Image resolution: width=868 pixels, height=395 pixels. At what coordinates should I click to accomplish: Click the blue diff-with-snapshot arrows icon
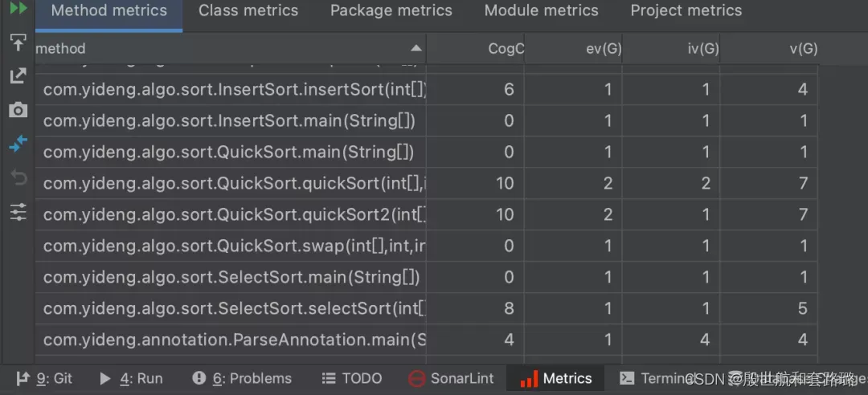18,144
